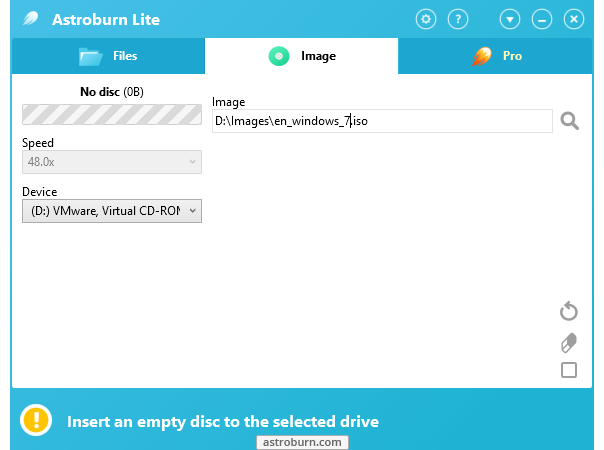Browse for image with magnifier icon
This screenshot has height=450, width=604.
[569, 121]
